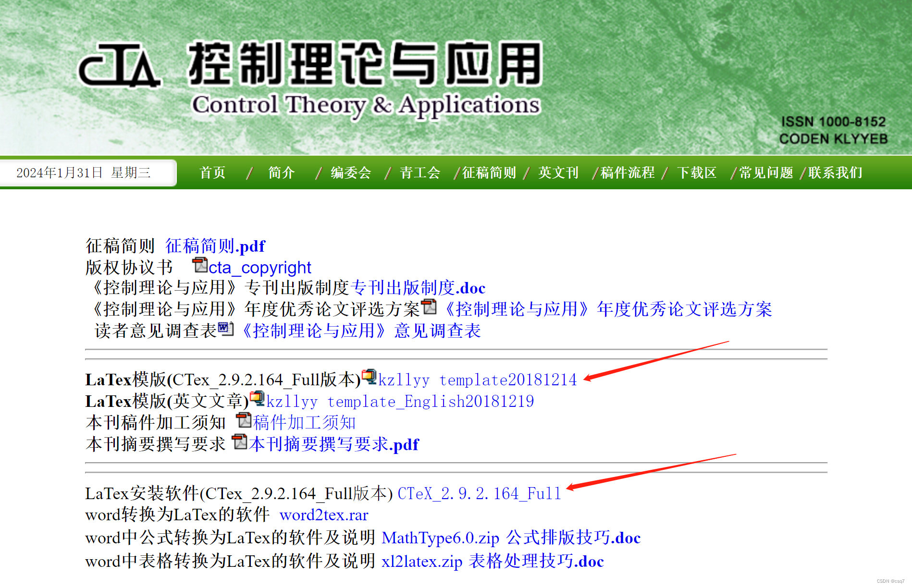Open the 英文刊 menu entry
This screenshot has width=912, height=588.
click(558, 173)
